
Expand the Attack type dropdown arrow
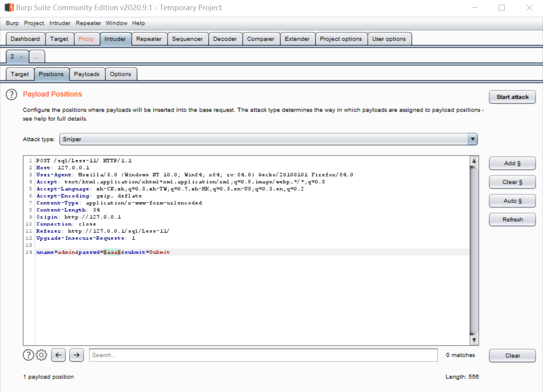(473, 139)
